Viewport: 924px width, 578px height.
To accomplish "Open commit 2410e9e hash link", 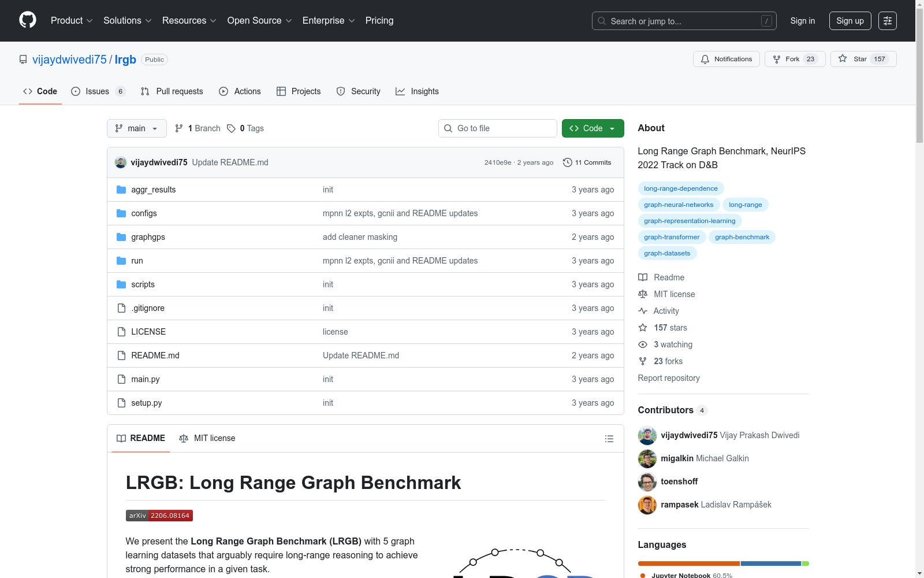I will click(x=498, y=162).
